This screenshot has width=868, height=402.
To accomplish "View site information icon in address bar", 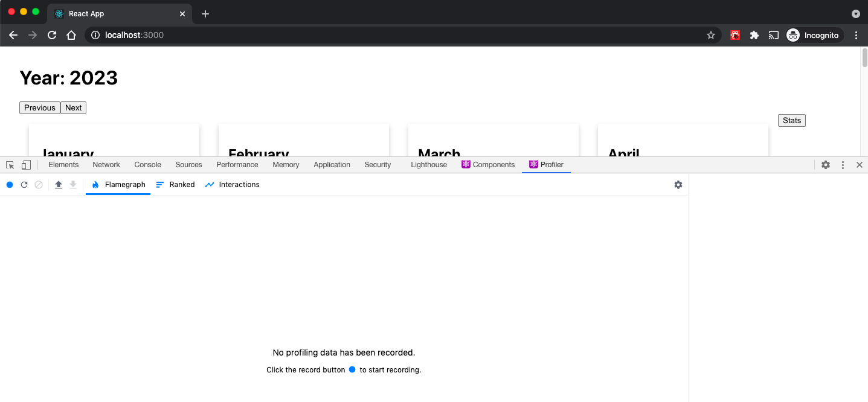I will [95, 35].
